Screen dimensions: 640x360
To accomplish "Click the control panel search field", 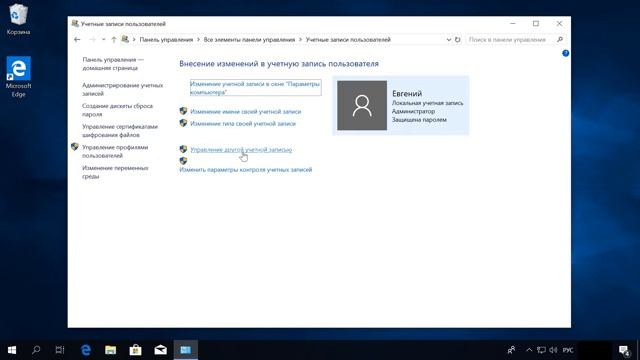I will [511, 40].
